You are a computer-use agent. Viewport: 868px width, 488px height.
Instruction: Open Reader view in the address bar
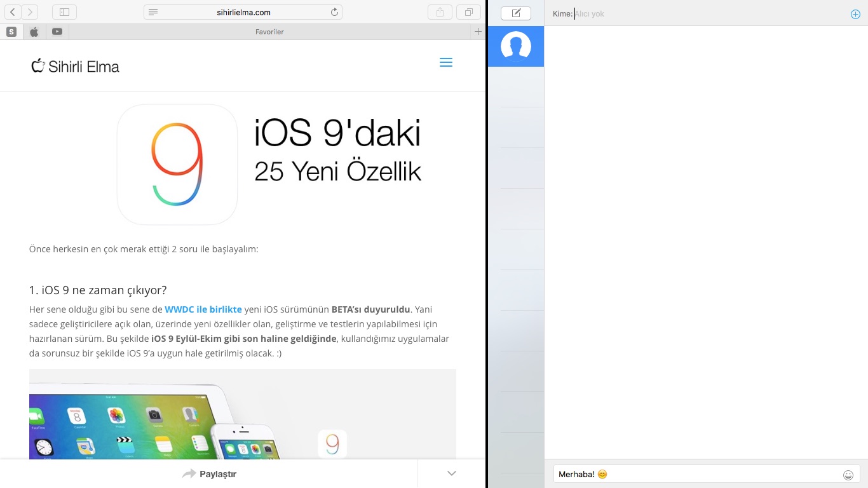153,12
